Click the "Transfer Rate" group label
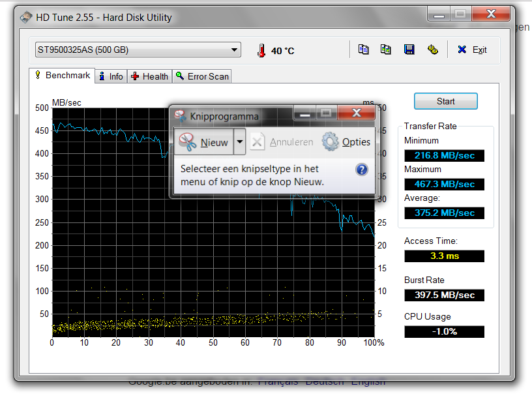 tap(430, 127)
